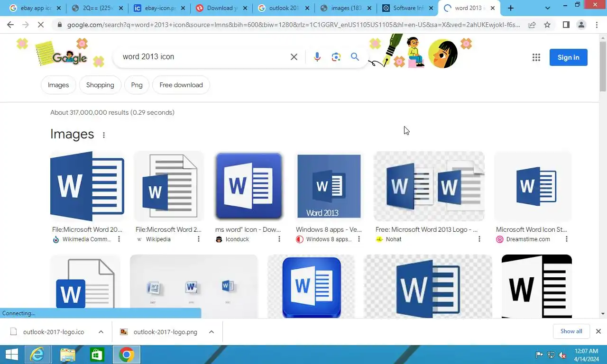Image resolution: width=607 pixels, height=364 pixels.
Task: Stop loading the current page
Action: click(41, 25)
